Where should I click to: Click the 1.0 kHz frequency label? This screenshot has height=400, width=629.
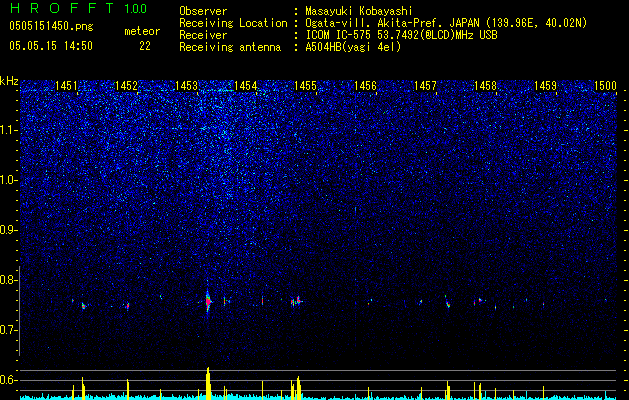coord(8,180)
